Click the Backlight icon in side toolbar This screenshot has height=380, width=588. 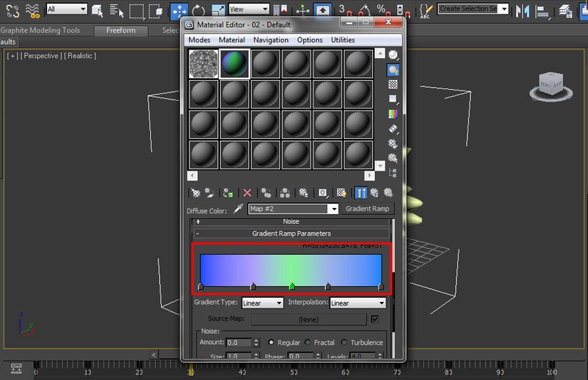pos(393,69)
